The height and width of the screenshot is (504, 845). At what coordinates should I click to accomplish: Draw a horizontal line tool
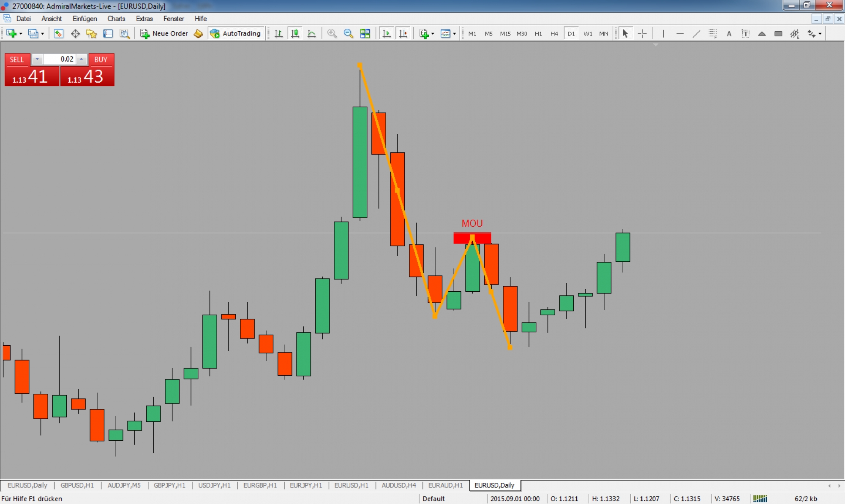click(x=680, y=34)
